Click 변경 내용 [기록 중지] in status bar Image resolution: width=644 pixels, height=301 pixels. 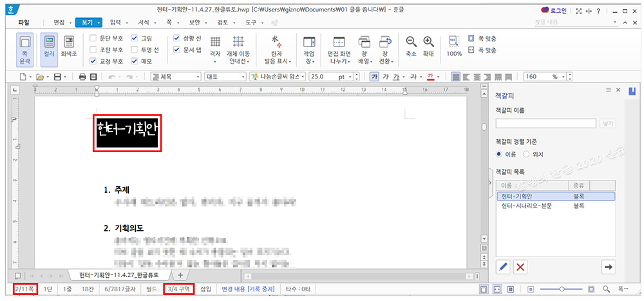coord(248,289)
